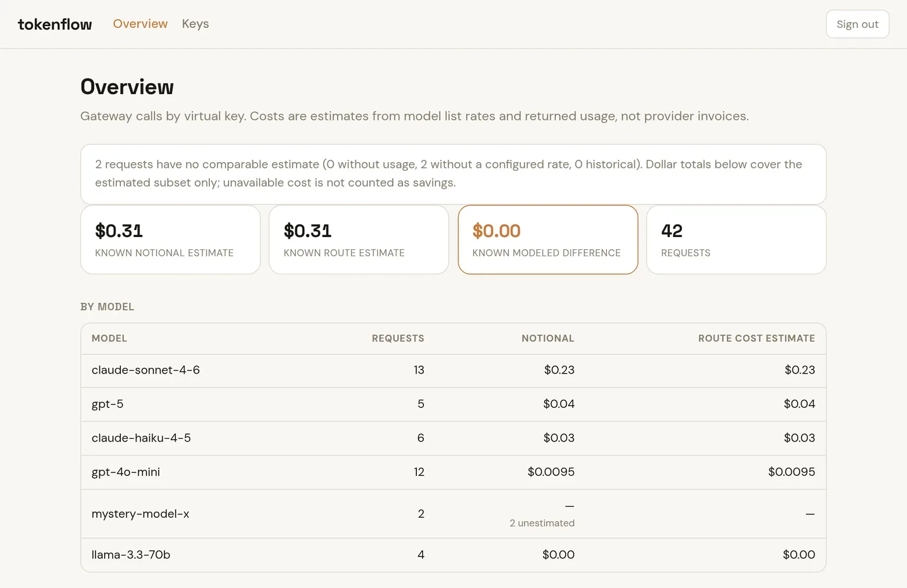Open the Overview tab
Viewport: 907px width, 588px height.
[140, 24]
